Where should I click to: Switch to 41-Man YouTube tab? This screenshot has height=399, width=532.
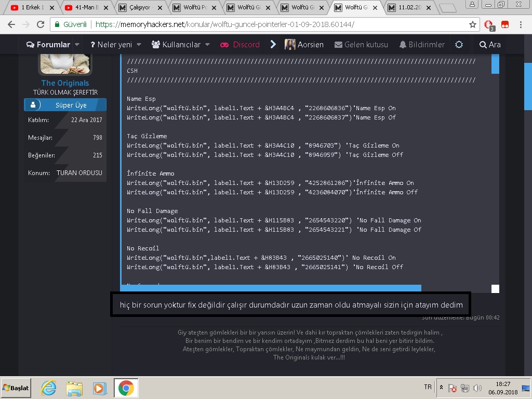click(x=83, y=7)
